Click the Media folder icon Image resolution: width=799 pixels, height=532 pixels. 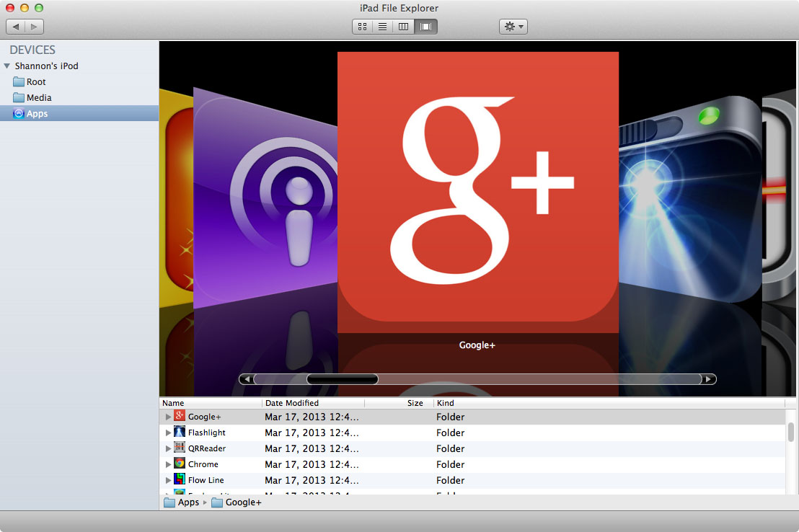[x=19, y=97]
